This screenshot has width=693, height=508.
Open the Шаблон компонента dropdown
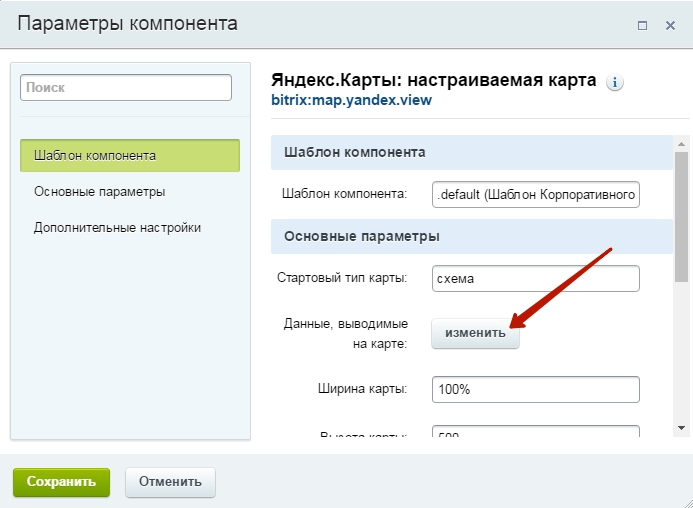coord(536,194)
